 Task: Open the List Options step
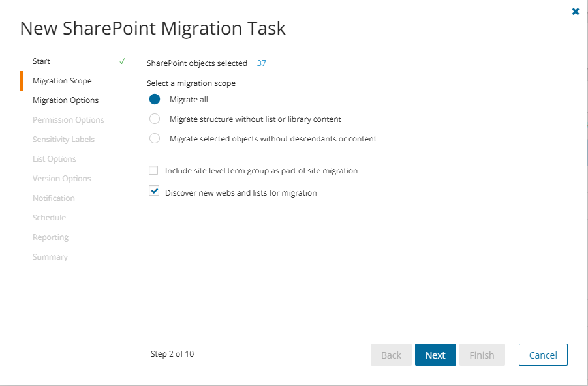point(54,159)
